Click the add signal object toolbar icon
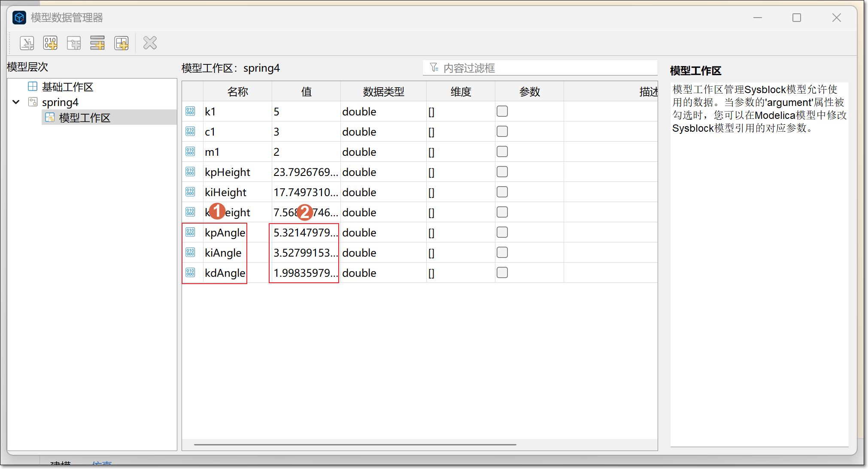The width and height of the screenshot is (868, 469). pos(74,43)
